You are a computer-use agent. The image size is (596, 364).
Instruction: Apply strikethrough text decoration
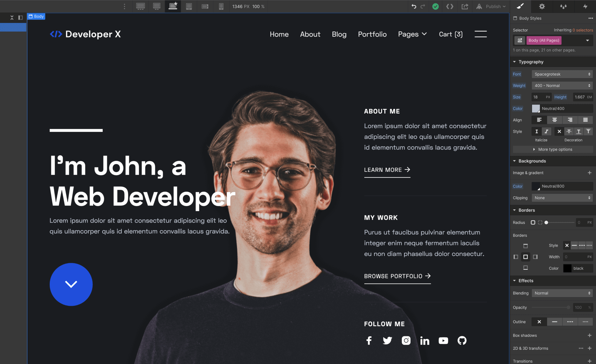pyautogui.click(x=569, y=131)
